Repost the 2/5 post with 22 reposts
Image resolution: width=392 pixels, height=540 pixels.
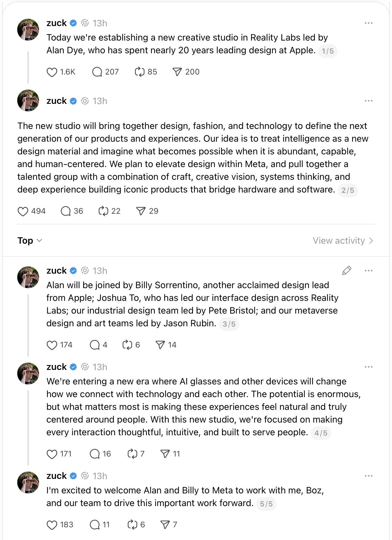click(x=103, y=211)
